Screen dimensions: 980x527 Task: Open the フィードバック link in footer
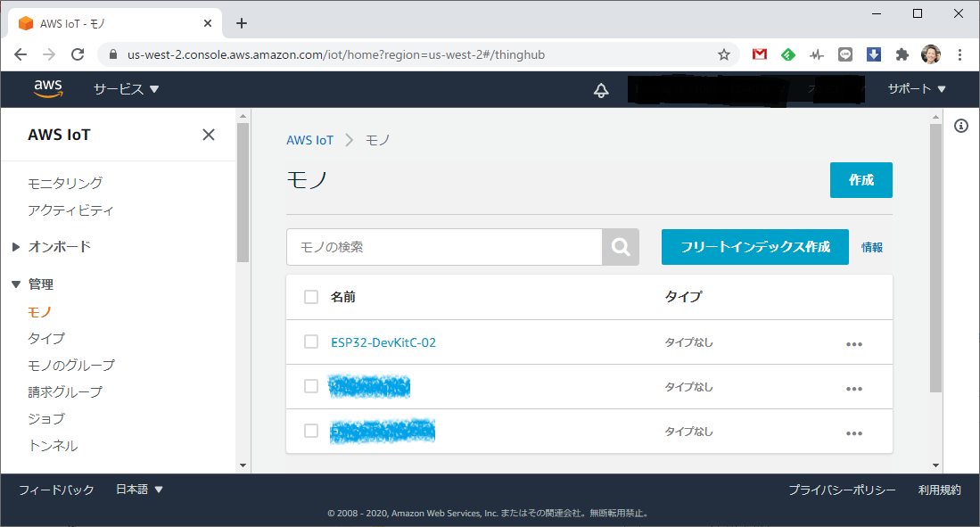coord(56,490)
